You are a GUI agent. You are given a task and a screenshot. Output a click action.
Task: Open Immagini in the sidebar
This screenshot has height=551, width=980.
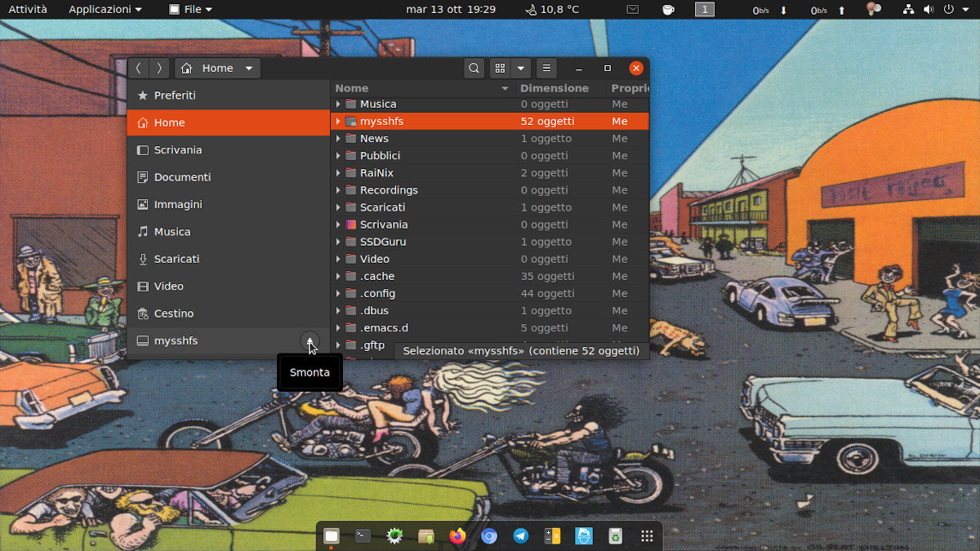(x=228, y=205)
